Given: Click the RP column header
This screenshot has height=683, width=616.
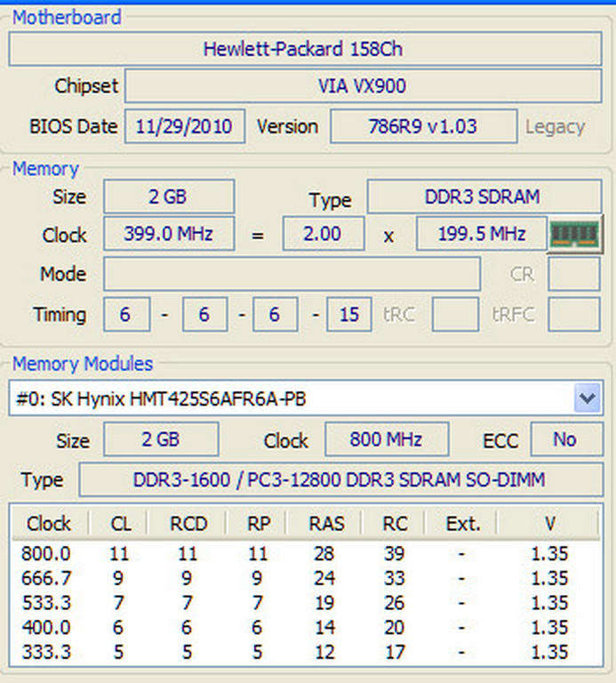Looking at the screenshot, I should 257,523.
